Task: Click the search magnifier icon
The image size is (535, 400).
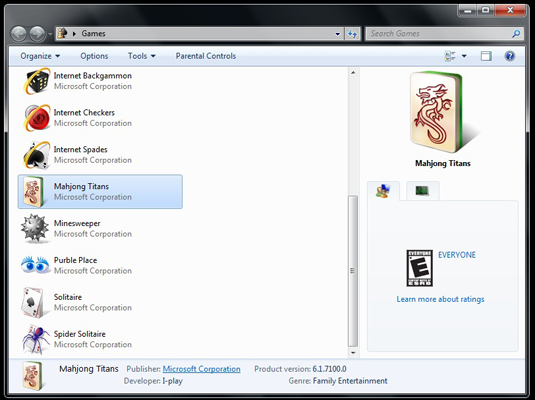Action: (x=516, y=33)
